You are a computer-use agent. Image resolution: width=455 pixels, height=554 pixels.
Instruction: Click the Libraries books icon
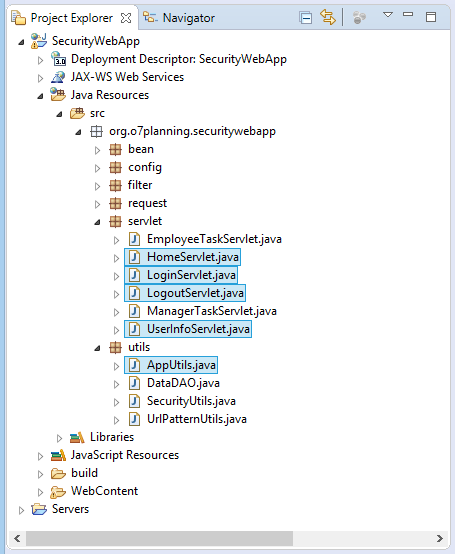pos(77,437)
